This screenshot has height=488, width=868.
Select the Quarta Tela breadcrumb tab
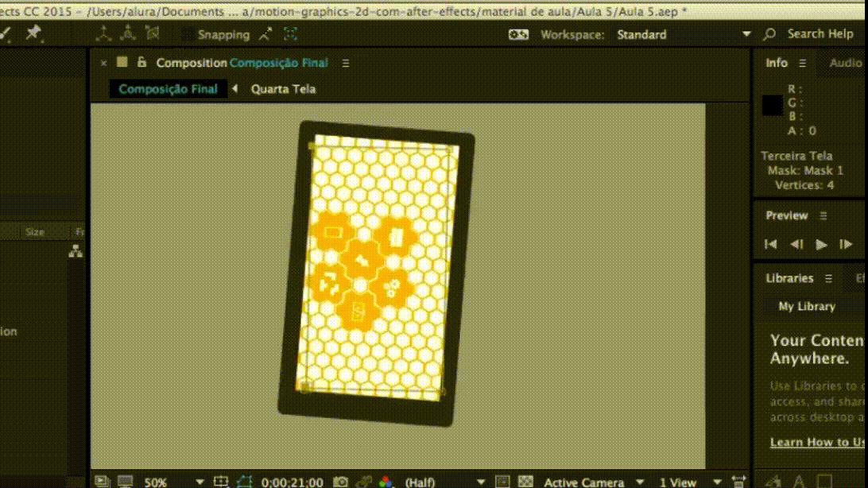pos(283,89)
